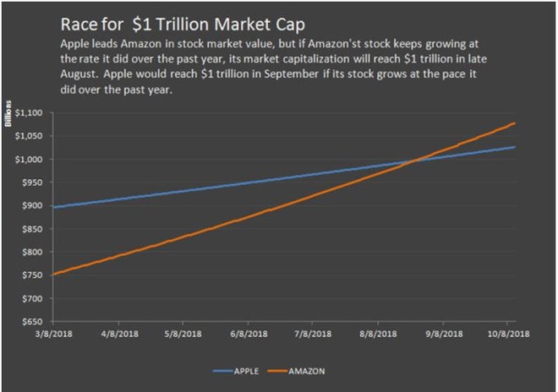Select the AMAZON legend label

point(306,371)
